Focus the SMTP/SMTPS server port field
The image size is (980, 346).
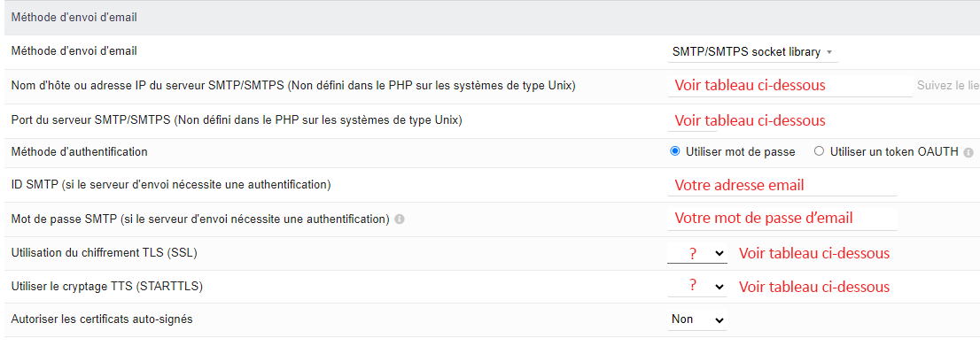tap(693, 120)
